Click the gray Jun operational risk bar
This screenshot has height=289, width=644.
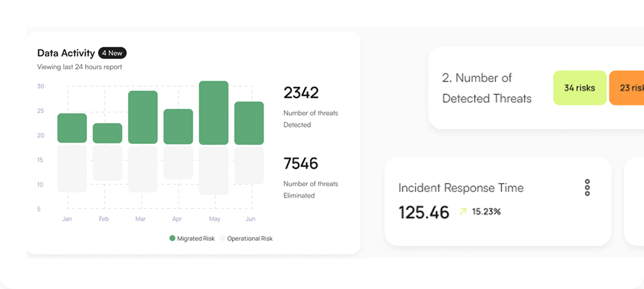pyautogui.click(x=249, y=165)
